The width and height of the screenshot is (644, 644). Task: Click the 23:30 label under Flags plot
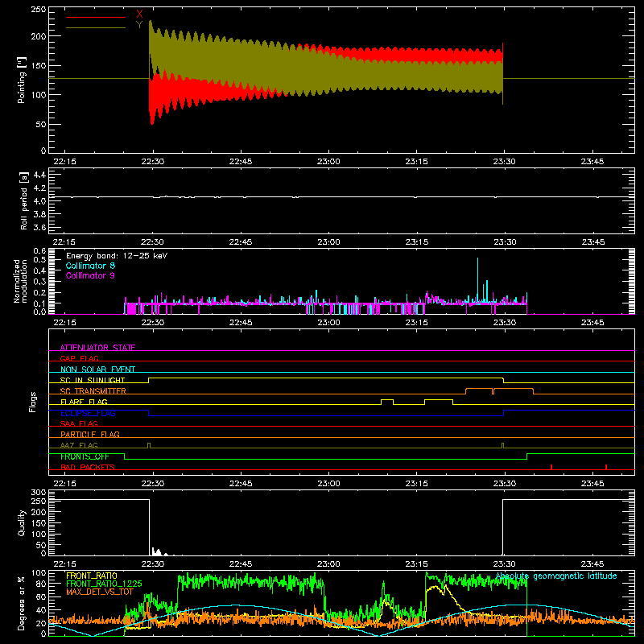[x=505, y=484]
